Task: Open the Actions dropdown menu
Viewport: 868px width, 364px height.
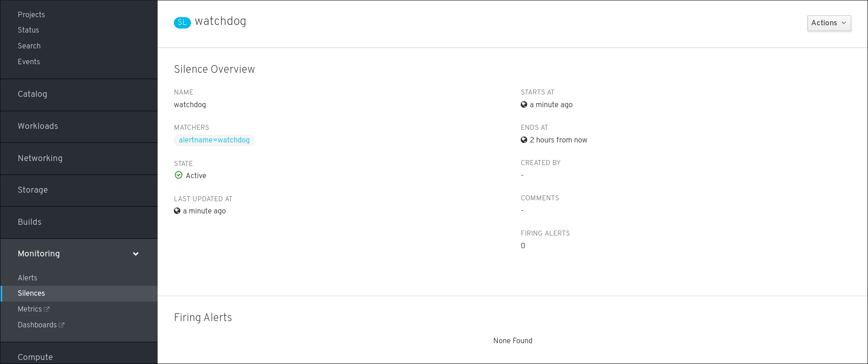Action: coord(829,23)
